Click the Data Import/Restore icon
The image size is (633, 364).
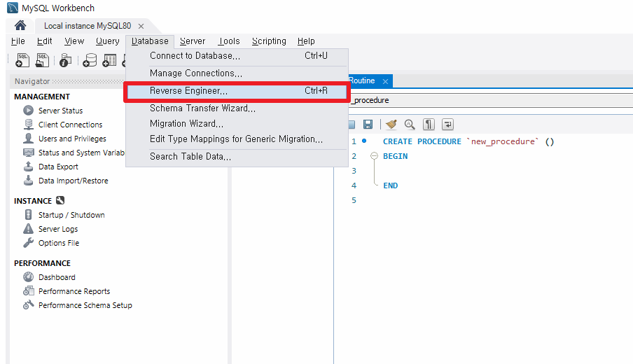click(28, 181)
